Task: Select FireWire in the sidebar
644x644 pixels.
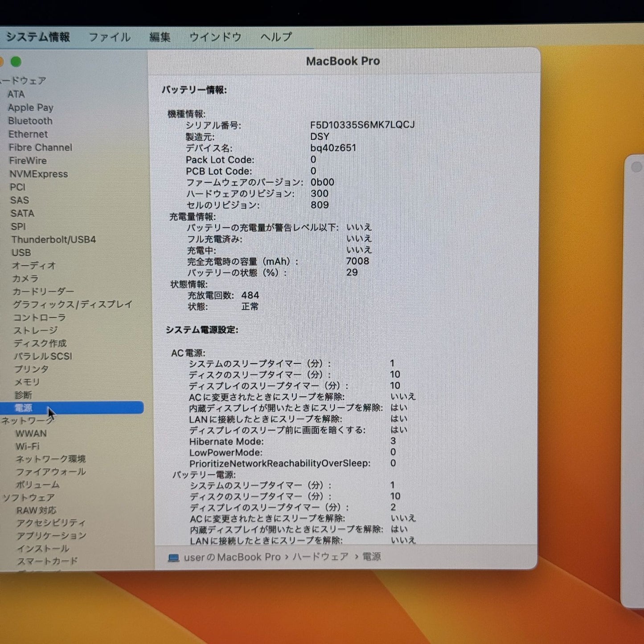Action: pyautogui.click(x=28, y=160)
